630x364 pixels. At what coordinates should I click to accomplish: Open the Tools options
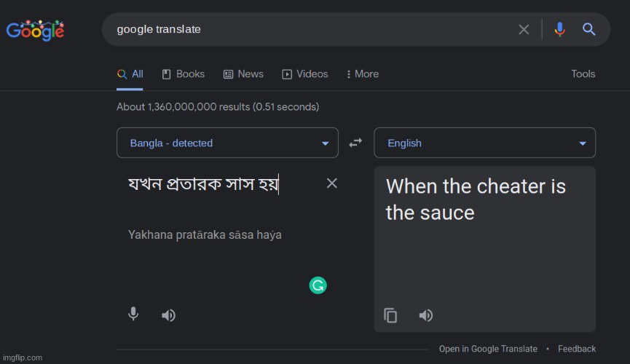[583, 74]
